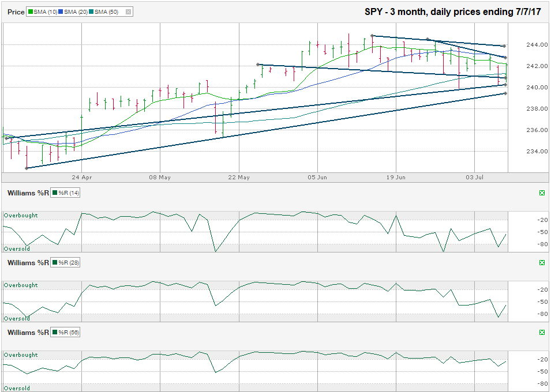The image size is (551, 392).
Task: Click the 238.00 price axis label
Action: pyautogui.click(x=537, y=109)
